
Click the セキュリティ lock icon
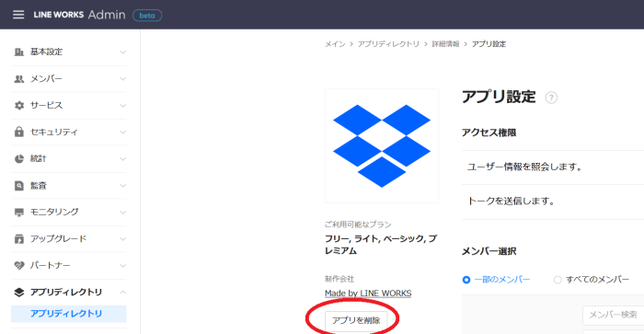pyautogui.click(x=19, y=132)
